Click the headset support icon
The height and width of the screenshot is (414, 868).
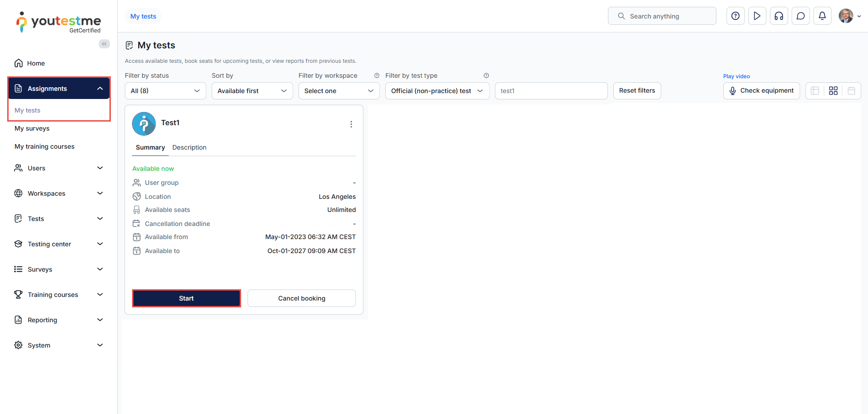tap(779, 16)
